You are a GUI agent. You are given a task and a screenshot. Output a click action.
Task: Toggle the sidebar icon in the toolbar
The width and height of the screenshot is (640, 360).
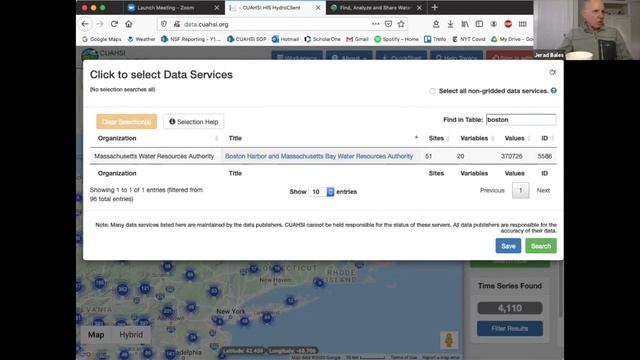point(479,24)
